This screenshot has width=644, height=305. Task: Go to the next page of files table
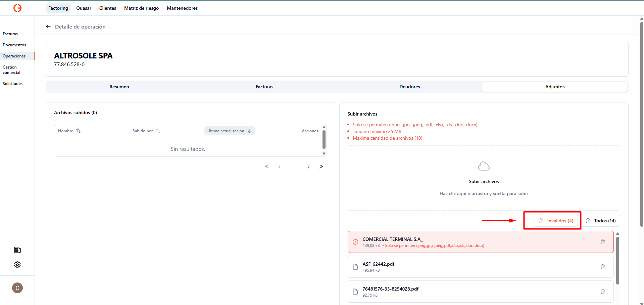pos(308,167)
